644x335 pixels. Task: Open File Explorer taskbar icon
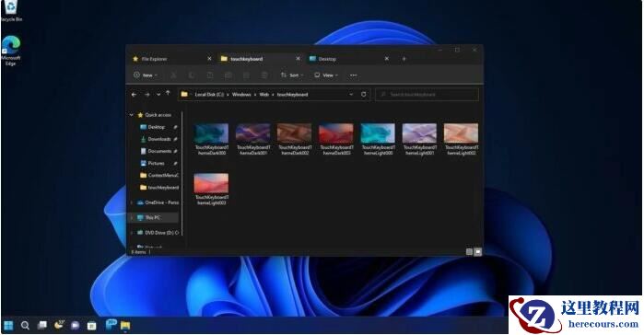125,326
